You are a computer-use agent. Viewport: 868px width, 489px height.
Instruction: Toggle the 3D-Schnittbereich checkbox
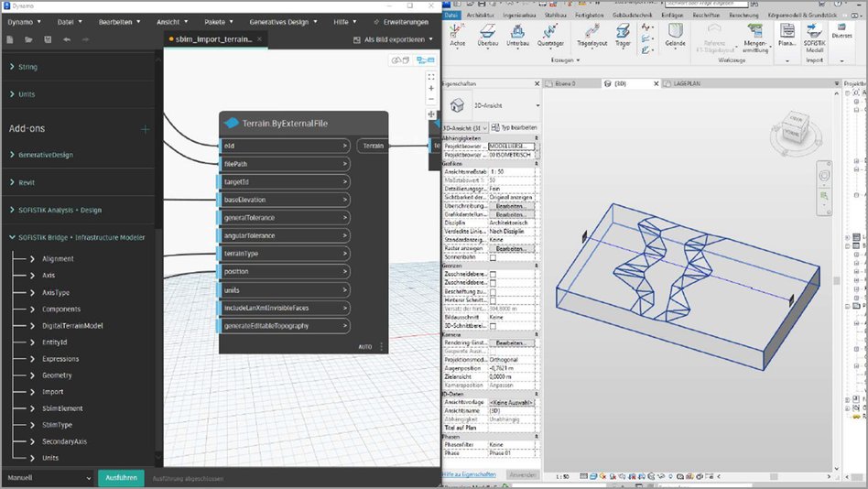pyautogui.click(x=493, y=326)
